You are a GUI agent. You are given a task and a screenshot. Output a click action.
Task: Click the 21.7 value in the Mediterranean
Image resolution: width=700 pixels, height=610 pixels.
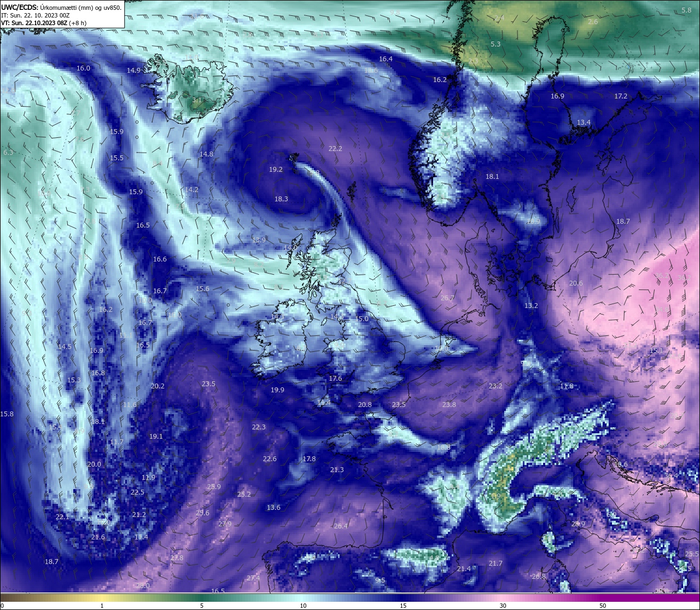[x=495, y=563]
